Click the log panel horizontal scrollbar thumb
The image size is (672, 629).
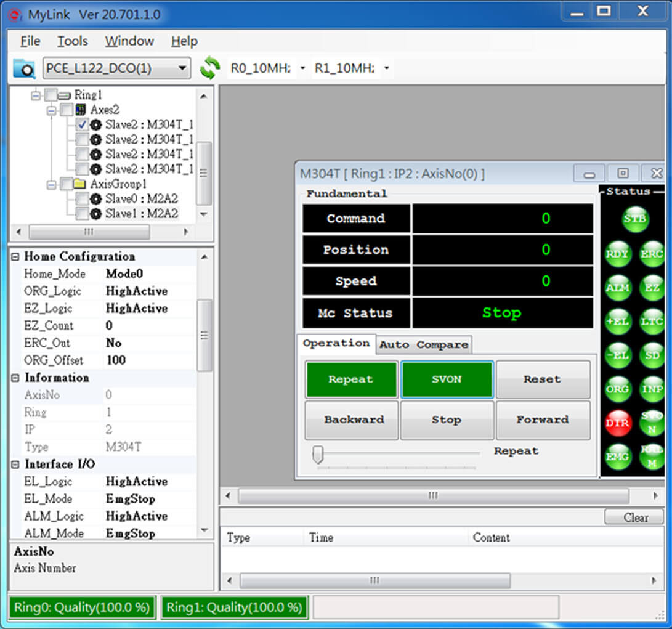click(x=375, y=580)
